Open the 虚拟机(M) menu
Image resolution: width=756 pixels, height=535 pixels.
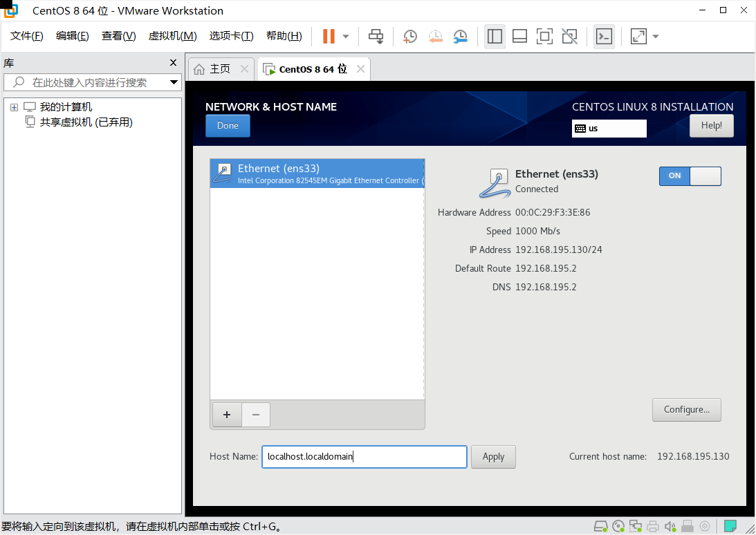[x=173, y=36]
